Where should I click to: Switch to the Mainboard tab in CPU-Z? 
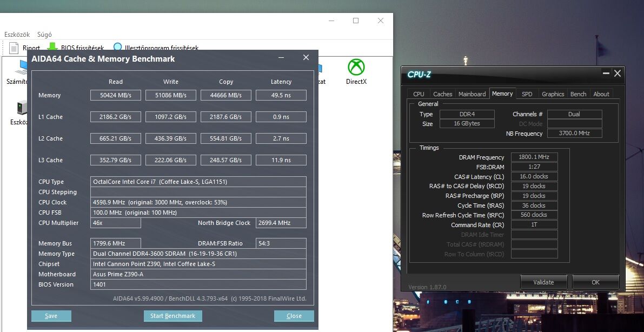pyautogui.click(x=472, y=94)
